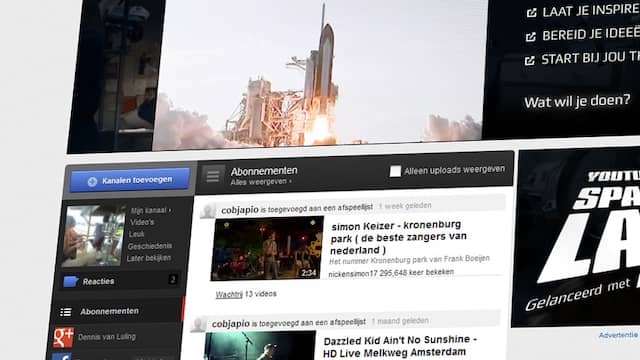Click cobjapio avatar icon on first feed item
The width and height of the screenshot is (640, 360).
(208, 211)
